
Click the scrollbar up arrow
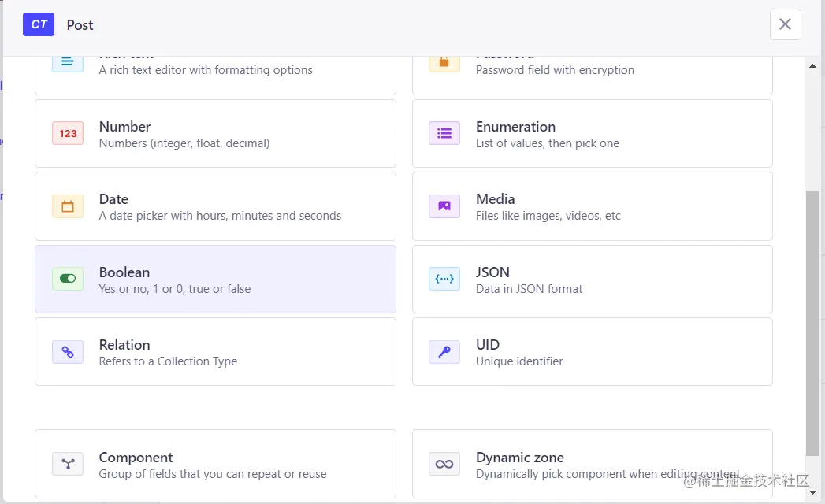pos(812,67)
